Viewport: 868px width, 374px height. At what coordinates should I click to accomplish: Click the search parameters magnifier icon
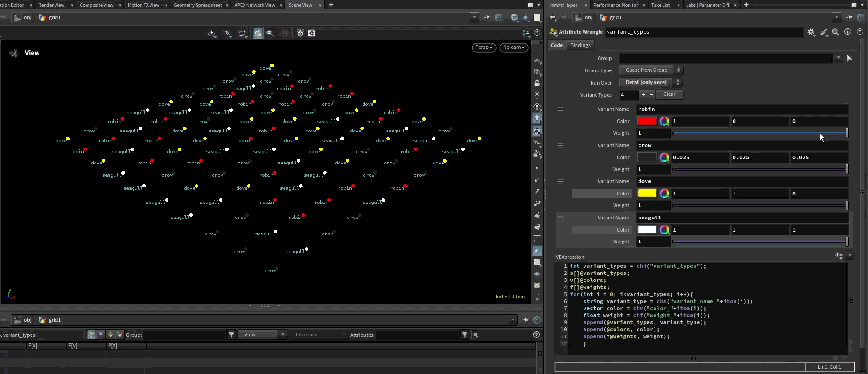[x=836, y=32]
